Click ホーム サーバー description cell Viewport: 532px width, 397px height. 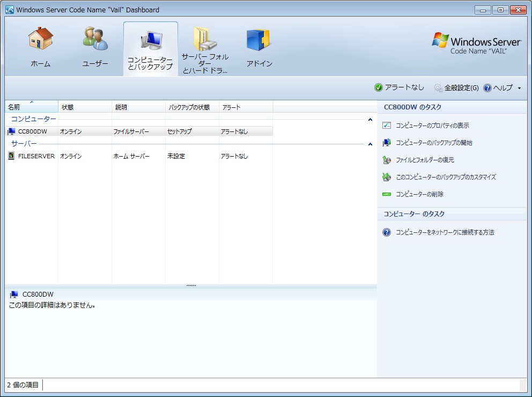click(131, 156)
